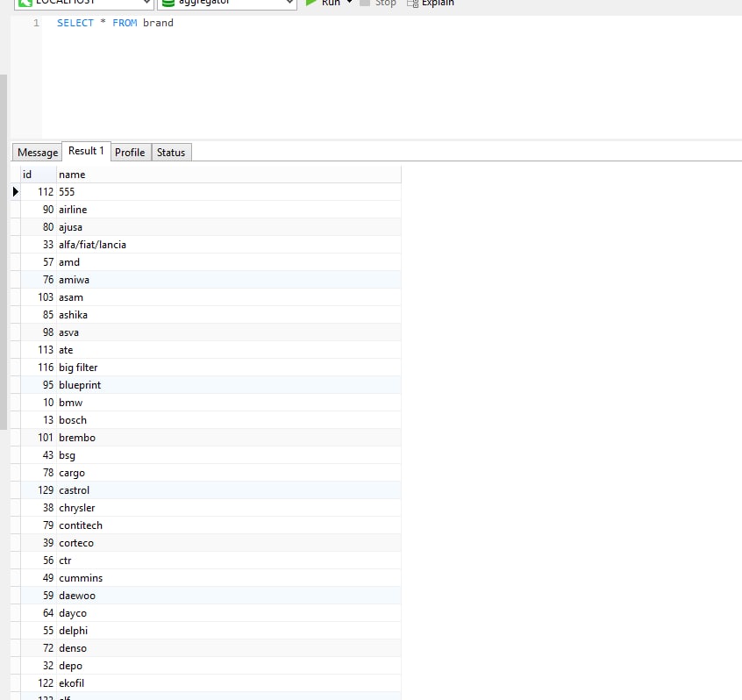Select the 'cargo' name cell
The image size is (742, 700).
click(229, 473)
